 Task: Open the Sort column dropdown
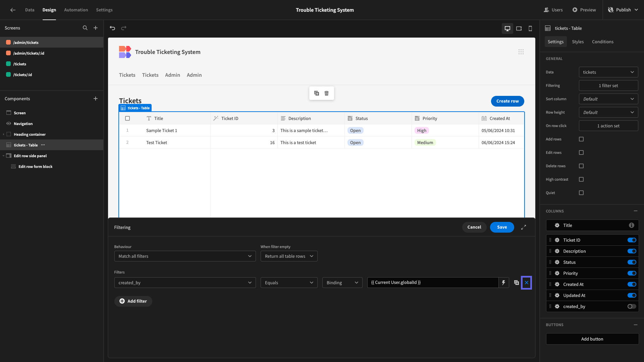(608, 99)
